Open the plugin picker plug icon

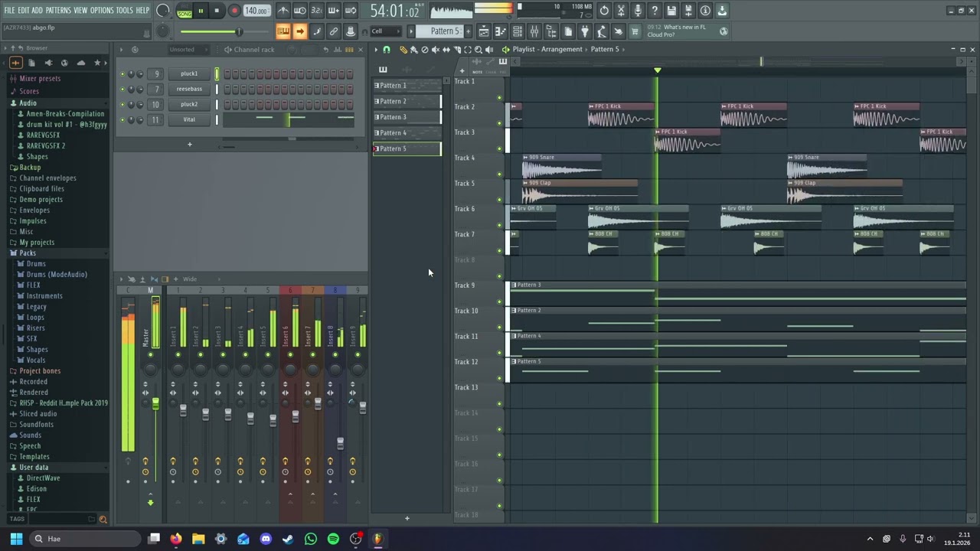[x=585, y=31]
